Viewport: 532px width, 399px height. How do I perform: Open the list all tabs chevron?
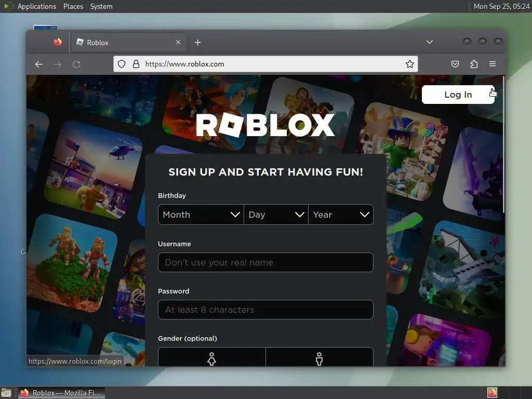tap(430, 42)
